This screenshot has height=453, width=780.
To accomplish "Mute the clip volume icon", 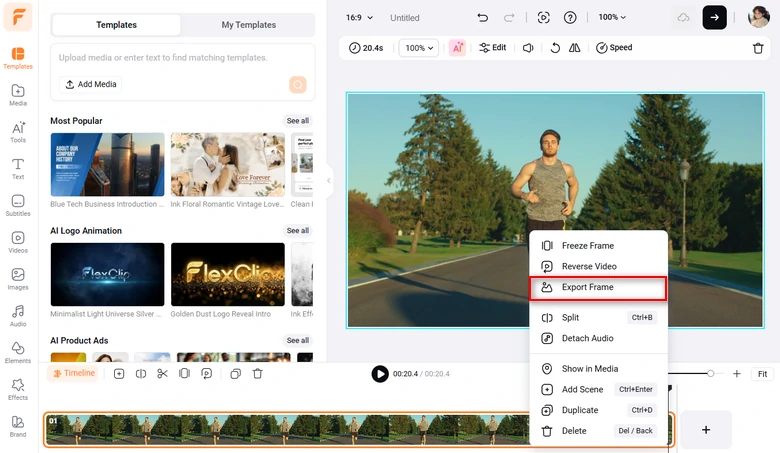I will point(528,48).
